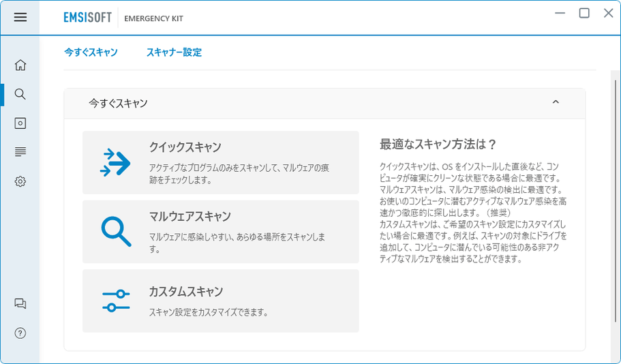Click the スキャン設定をカスタマイズできます。 description
The image size is (621, 364).
point(209,312)
